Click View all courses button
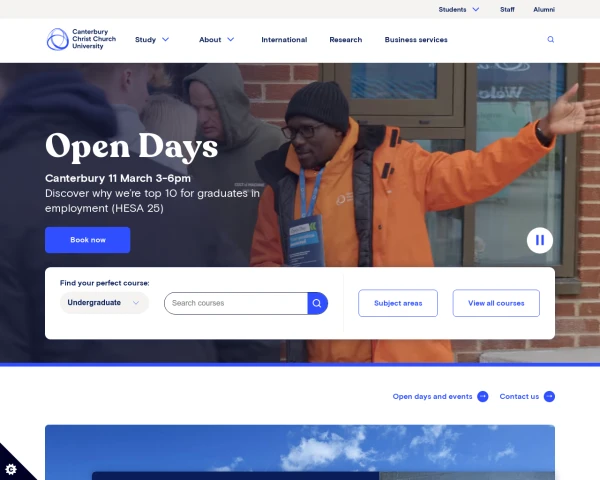Screen dimensions: 600x480 (x=496, y=303)
